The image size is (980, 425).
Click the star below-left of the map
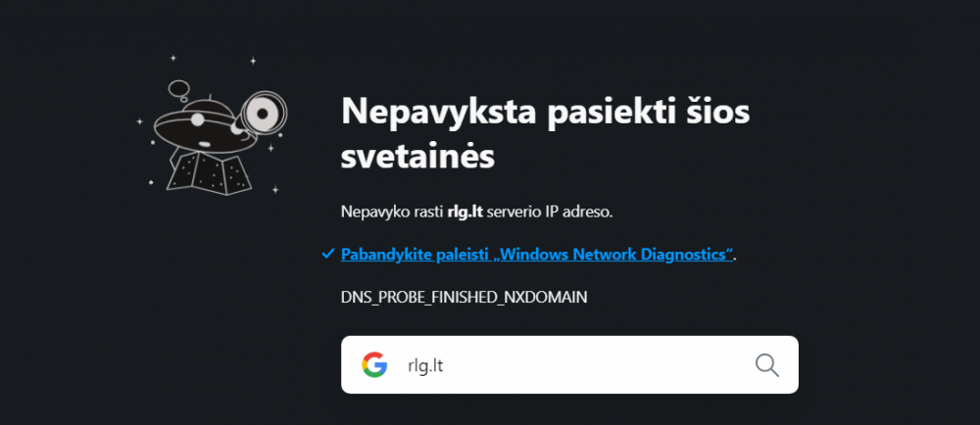coord(150,181)
